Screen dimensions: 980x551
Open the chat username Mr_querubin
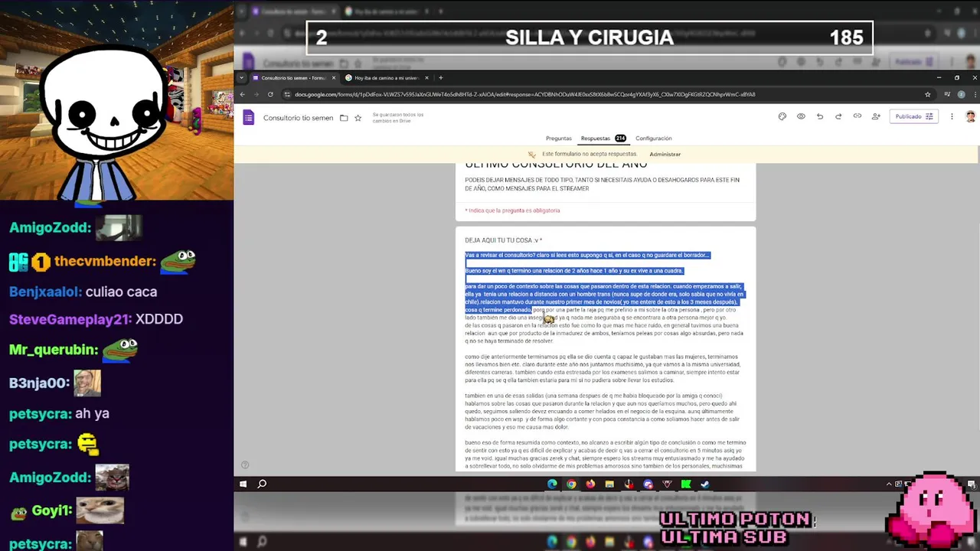pos(54,350)
